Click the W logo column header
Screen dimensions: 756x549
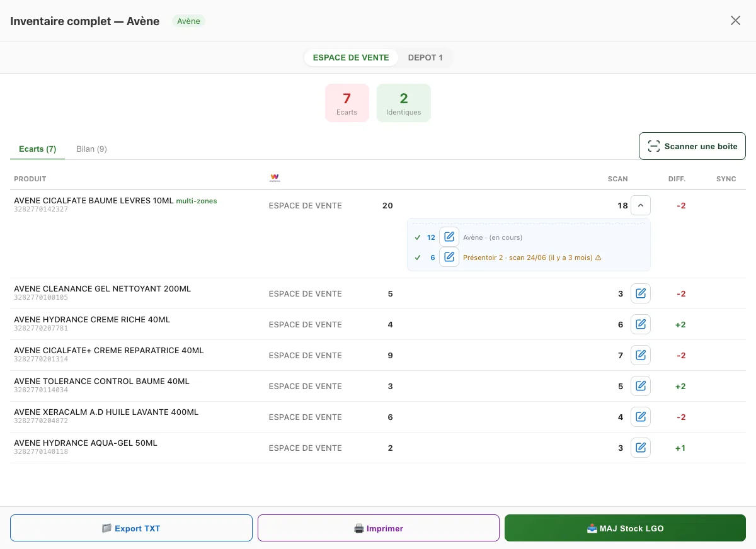[x=275, y=178]
